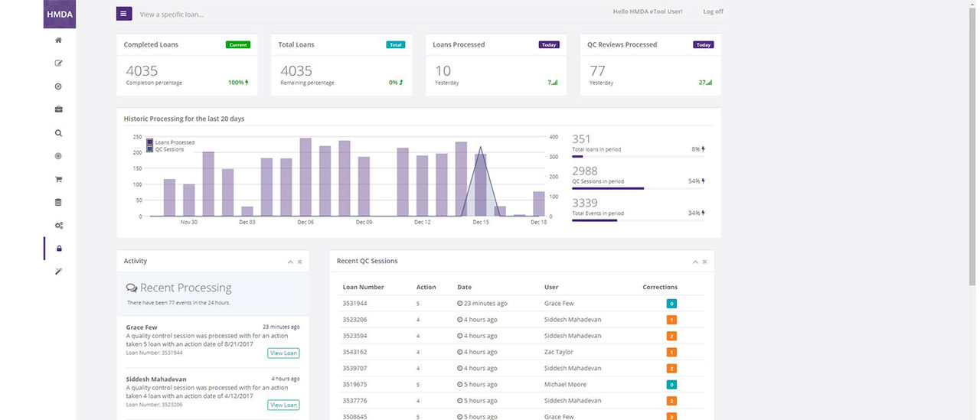Close the Activity panel
Viewport: 980px width, 420px height.
click(x=300, y=262)
